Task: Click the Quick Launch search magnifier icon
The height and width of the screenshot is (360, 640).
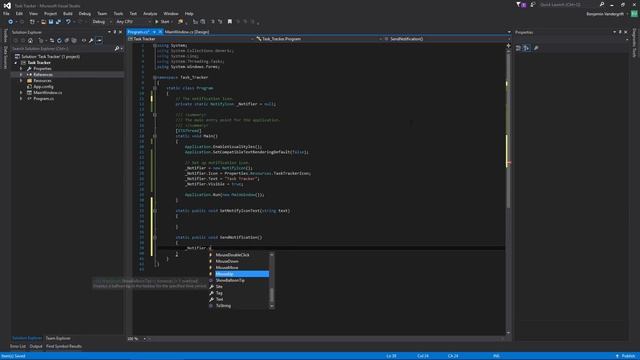Action: [x=602, y=4]
